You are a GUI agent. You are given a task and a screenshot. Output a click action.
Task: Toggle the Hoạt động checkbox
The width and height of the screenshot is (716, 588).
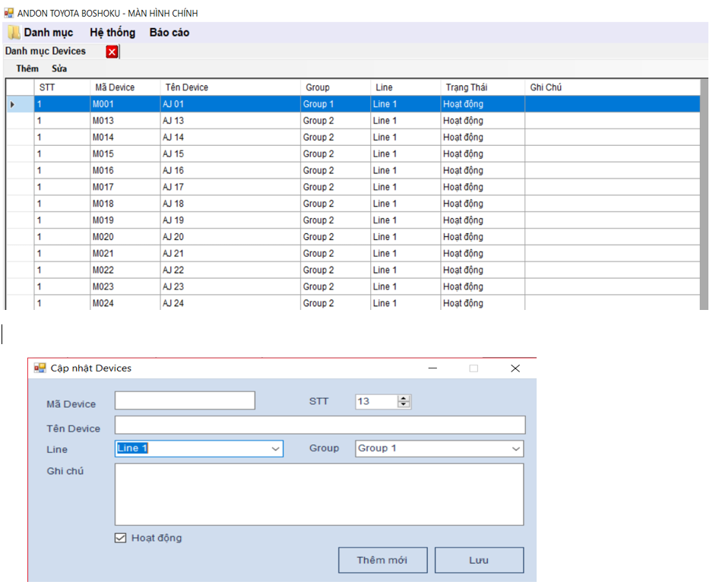point(120,539)
